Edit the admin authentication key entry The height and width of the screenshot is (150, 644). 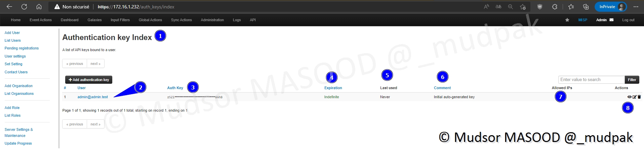pyautogui.click(x=634, y=97)
